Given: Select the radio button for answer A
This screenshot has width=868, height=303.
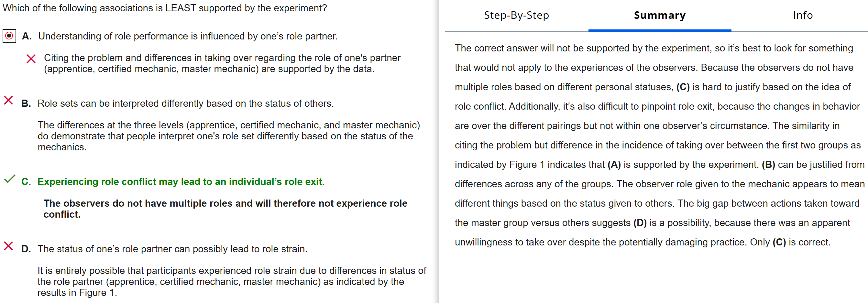Looking at the screenshot, I should point(9,36).
